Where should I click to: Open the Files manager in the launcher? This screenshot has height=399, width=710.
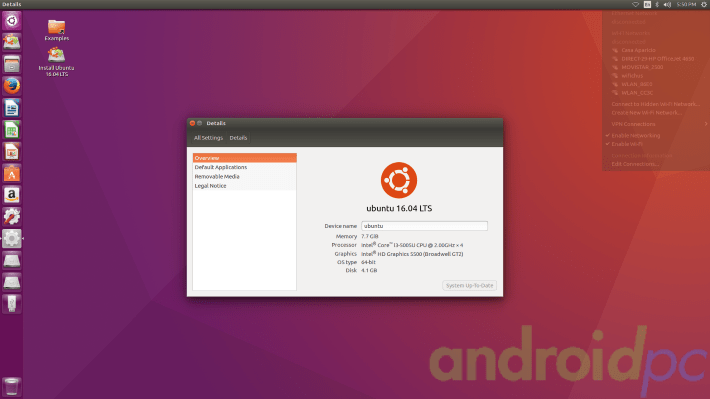[x=12, y=64]
